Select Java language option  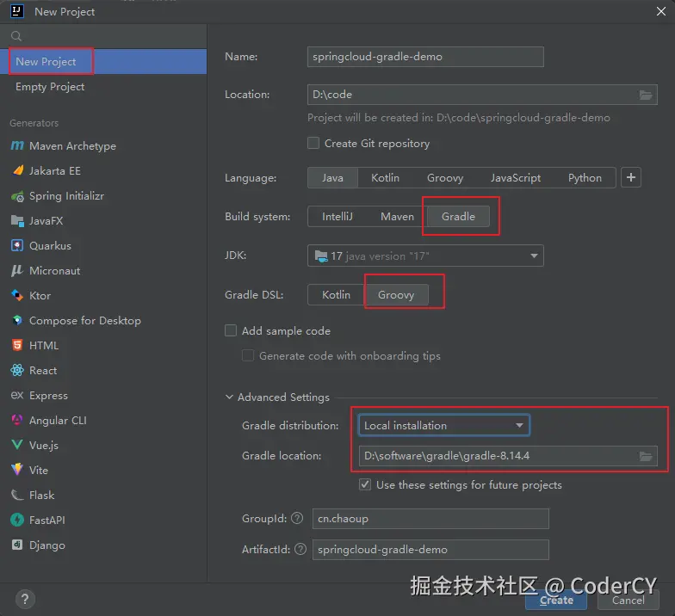pos(332,177)
